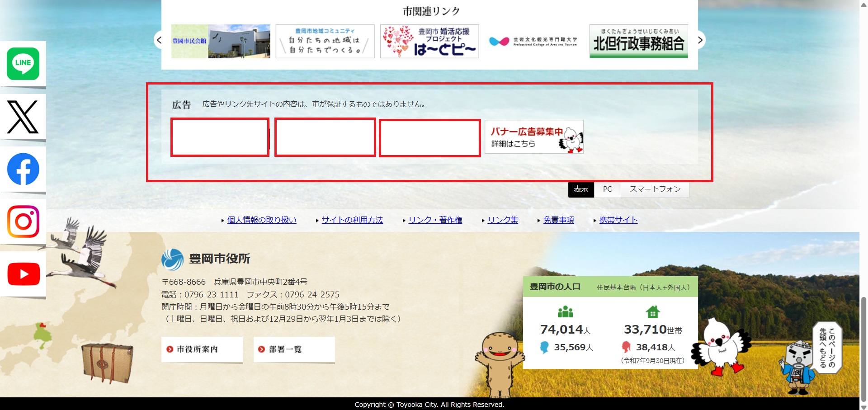Click the X (Twitter) icon

click(x=23, y=117)
